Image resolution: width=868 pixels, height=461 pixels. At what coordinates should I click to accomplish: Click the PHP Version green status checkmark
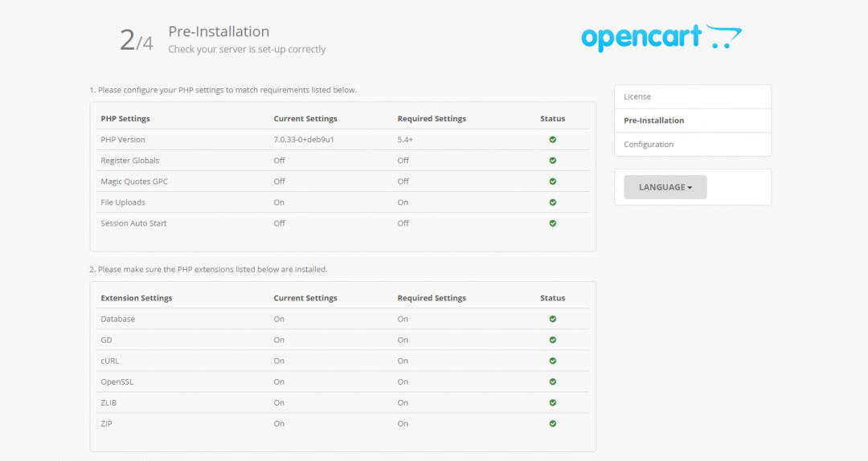click(x=552, y=140)
